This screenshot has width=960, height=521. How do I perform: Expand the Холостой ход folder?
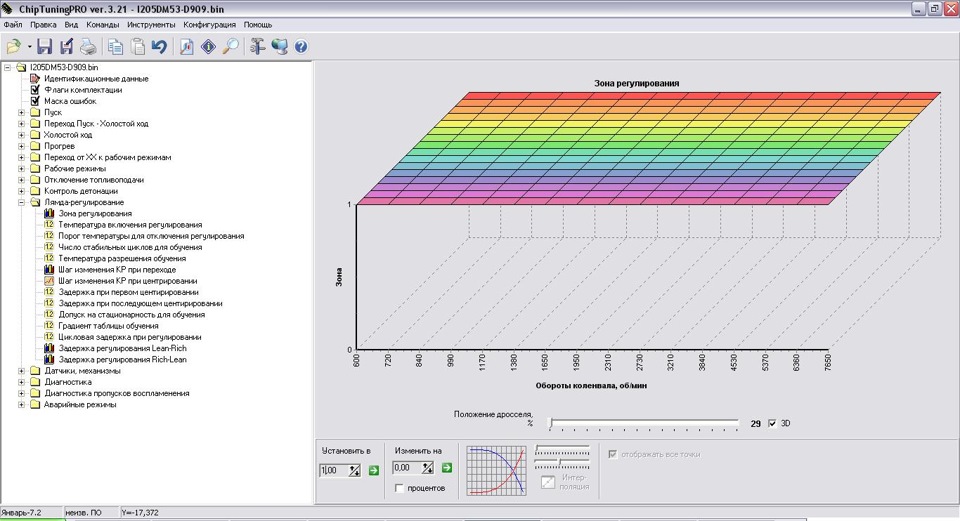tap(21, 135)
